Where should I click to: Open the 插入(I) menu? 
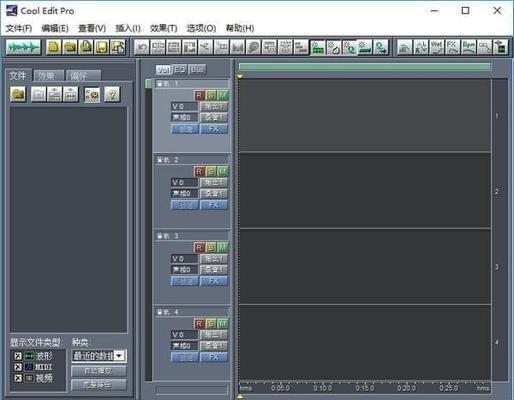pyautogui.click(x=128, y=28)
